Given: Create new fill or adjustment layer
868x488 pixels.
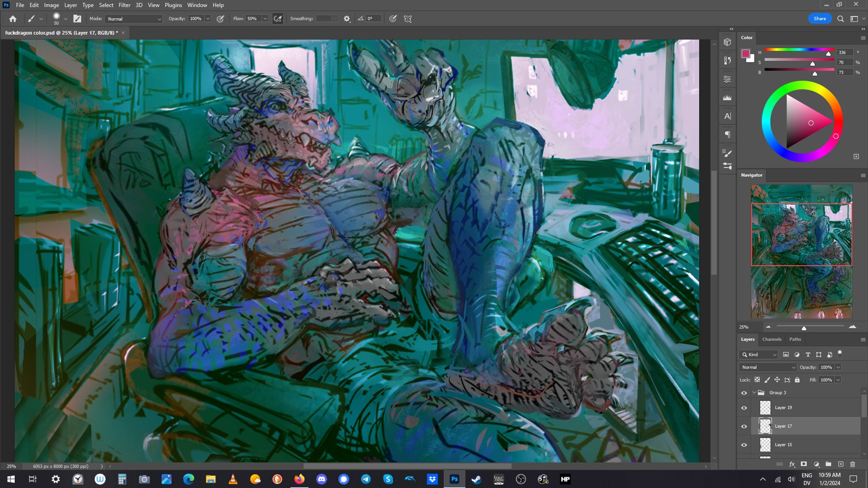Looking at the screenshot, I should (816, 464).
